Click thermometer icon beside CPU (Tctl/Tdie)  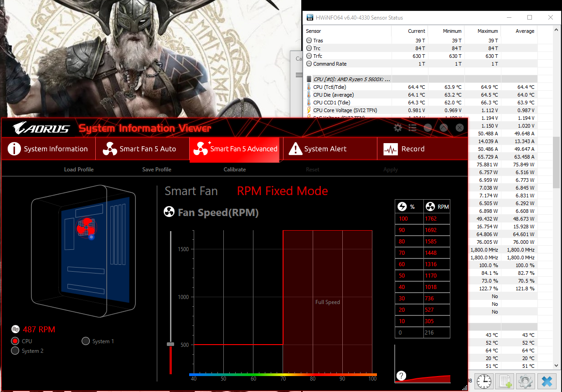(x=309, y=87)
